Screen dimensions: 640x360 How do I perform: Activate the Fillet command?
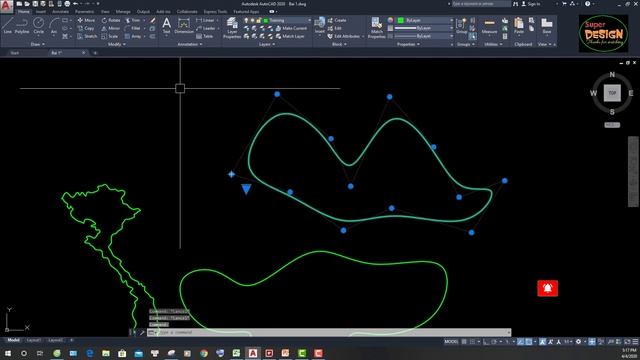click(133, 28)
